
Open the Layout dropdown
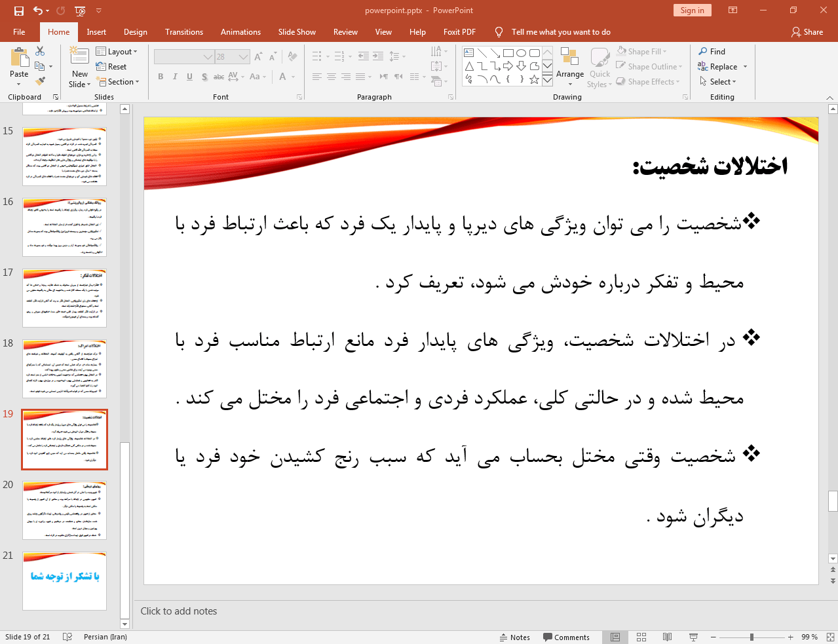click(x=117, y=52)
